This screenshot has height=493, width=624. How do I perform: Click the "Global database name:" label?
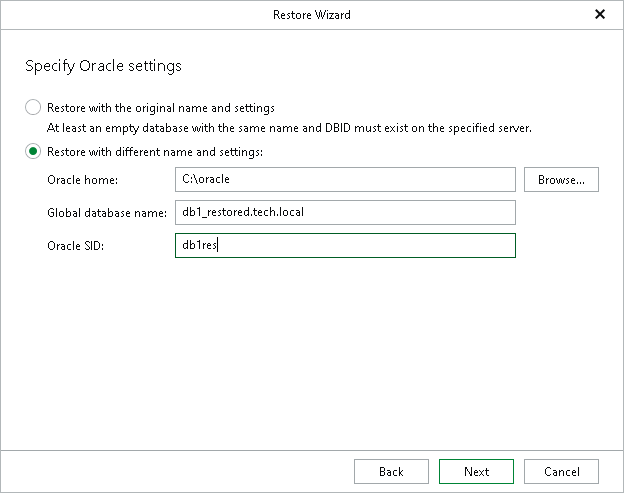(x=107, y=213)
